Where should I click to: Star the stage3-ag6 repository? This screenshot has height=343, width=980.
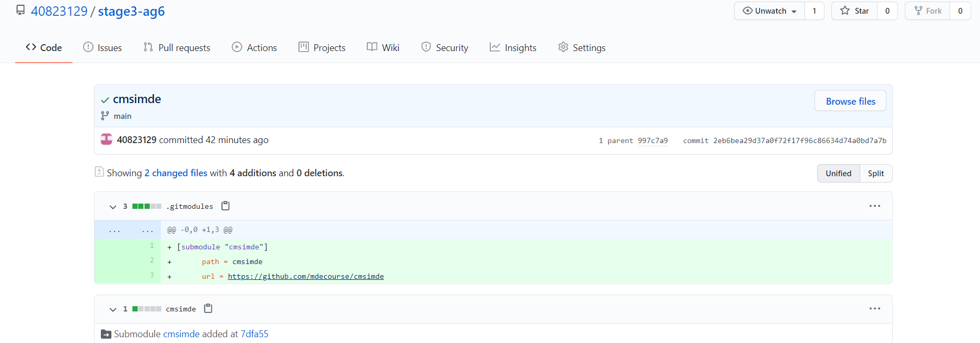pyautogui.click(x=854, y=11)
